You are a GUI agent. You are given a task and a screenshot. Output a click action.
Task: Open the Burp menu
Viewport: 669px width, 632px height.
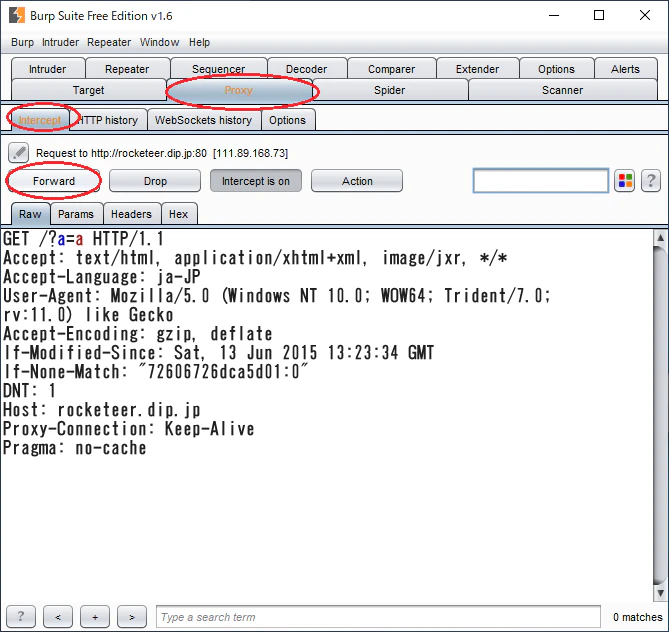(22, 42)
